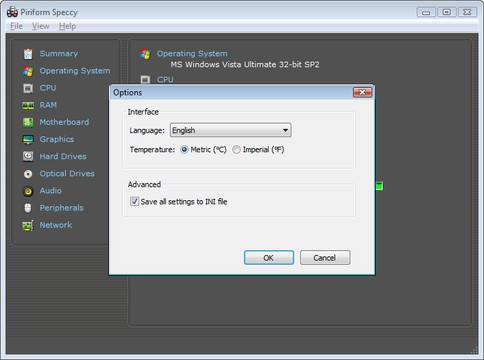Click the Cancel button in Options

(325, 258)
